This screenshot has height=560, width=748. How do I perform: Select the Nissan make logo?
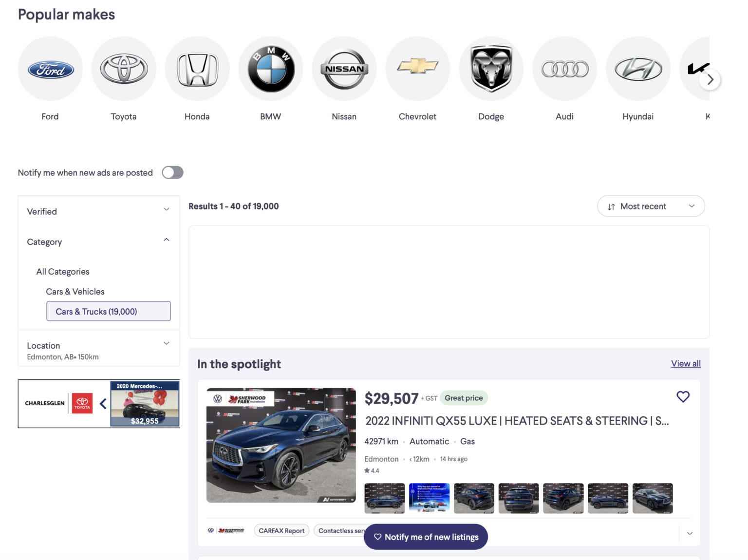coord(344,69)
